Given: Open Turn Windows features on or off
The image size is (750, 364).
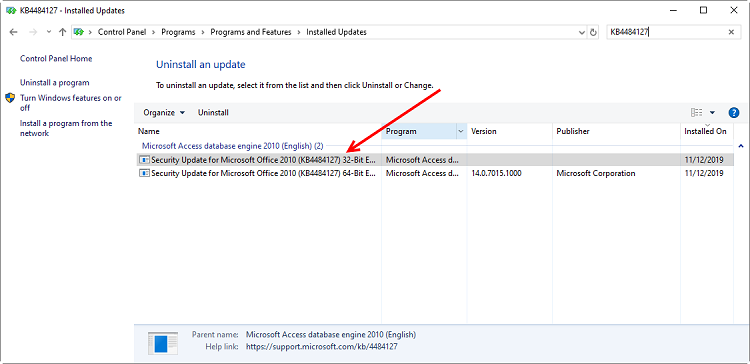Looking at the screenshot, I should click(71, 103).
